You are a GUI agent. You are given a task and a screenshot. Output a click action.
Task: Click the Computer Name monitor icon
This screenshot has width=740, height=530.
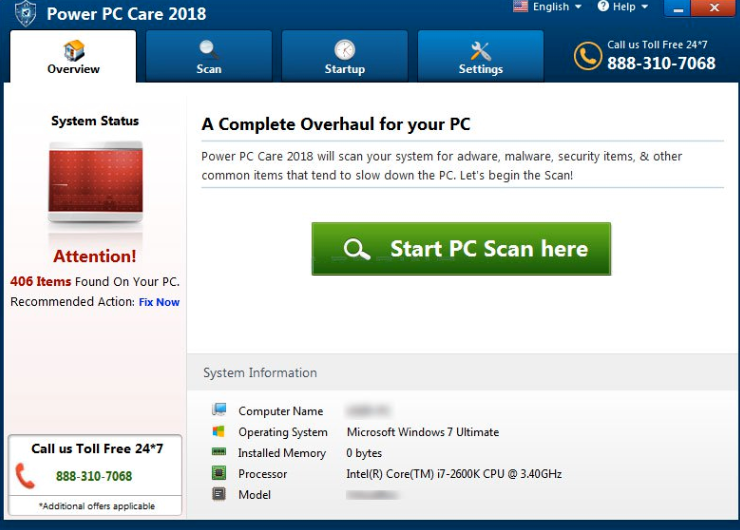(219, 411)
